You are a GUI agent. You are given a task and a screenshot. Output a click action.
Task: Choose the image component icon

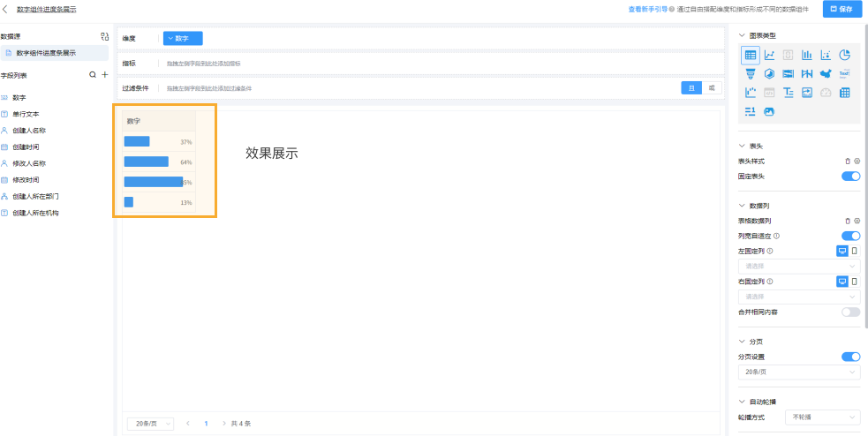pos(769,111)
